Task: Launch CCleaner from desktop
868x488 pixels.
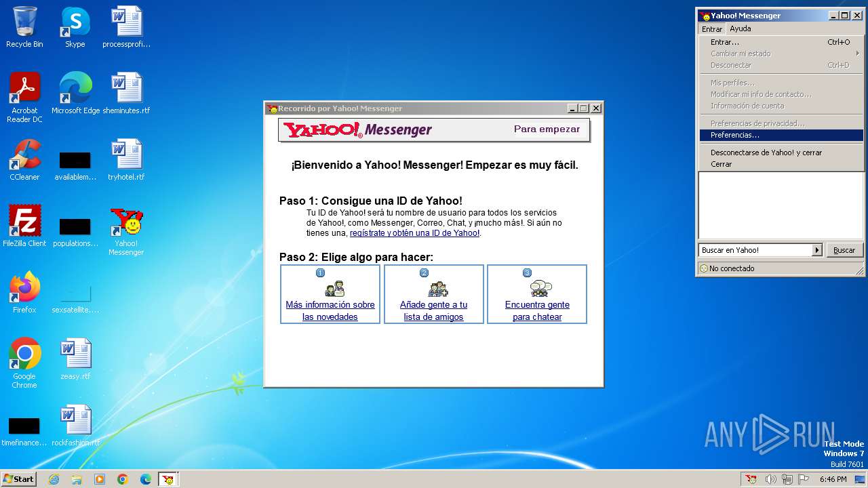Action: [24, 160]
